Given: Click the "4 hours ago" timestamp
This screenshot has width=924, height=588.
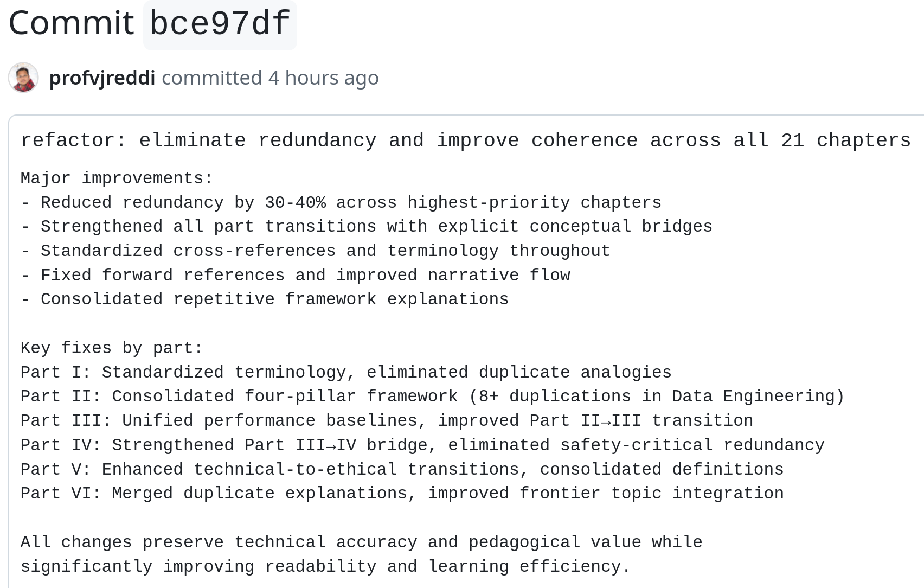Looking at the screenshot, I should (323, 78).
